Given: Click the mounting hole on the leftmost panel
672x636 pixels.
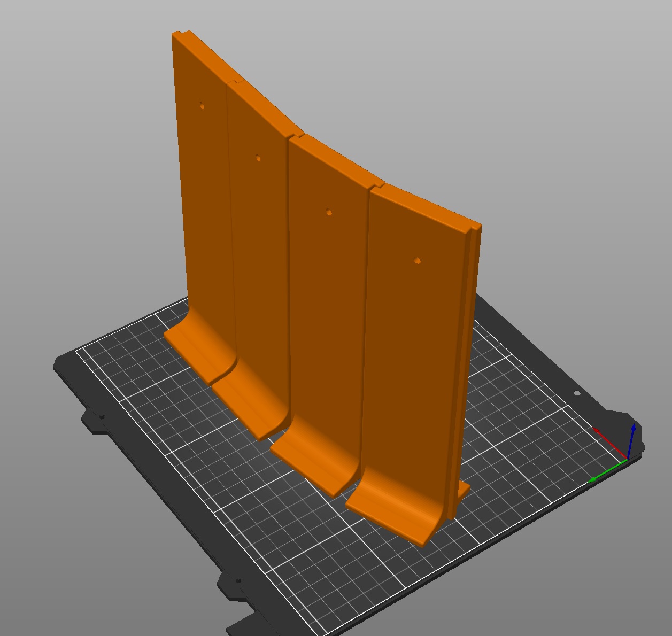Looking at the screenshot, I should [x=202, y=105].
